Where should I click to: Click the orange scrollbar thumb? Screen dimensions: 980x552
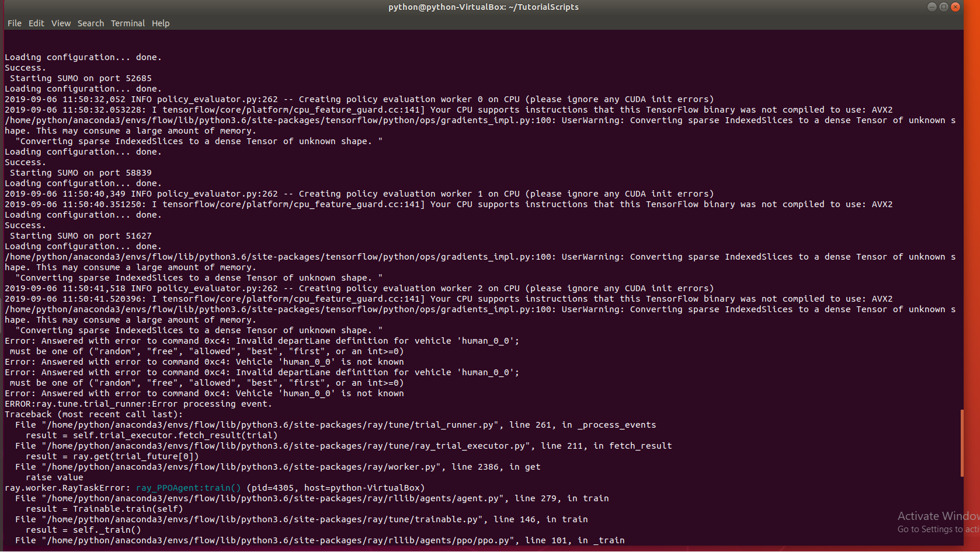pyautogui.click(x=962, y=443)
